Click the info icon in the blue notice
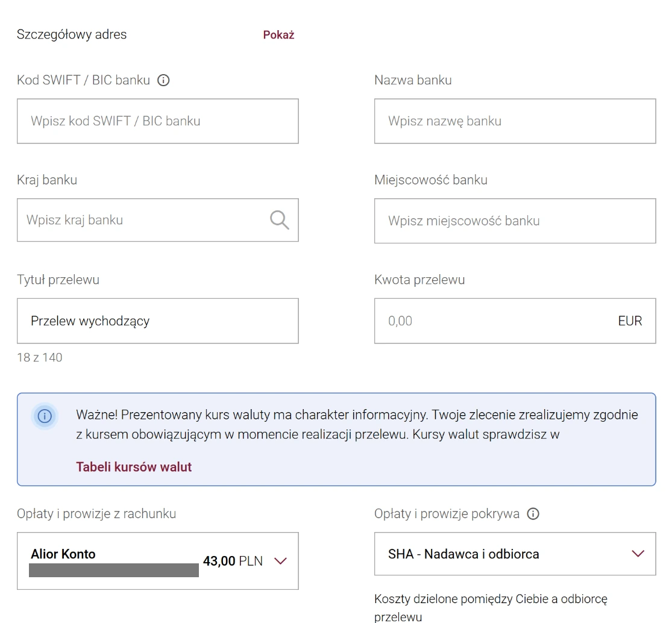672x623 pixels. tap(45, 416)
